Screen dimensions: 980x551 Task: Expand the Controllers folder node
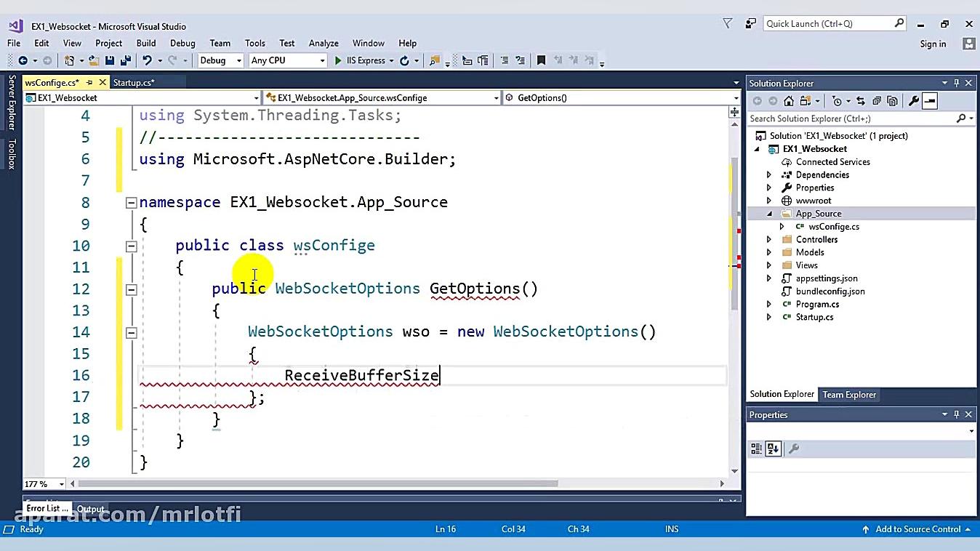pyautogui.click(x=769, y=240)
